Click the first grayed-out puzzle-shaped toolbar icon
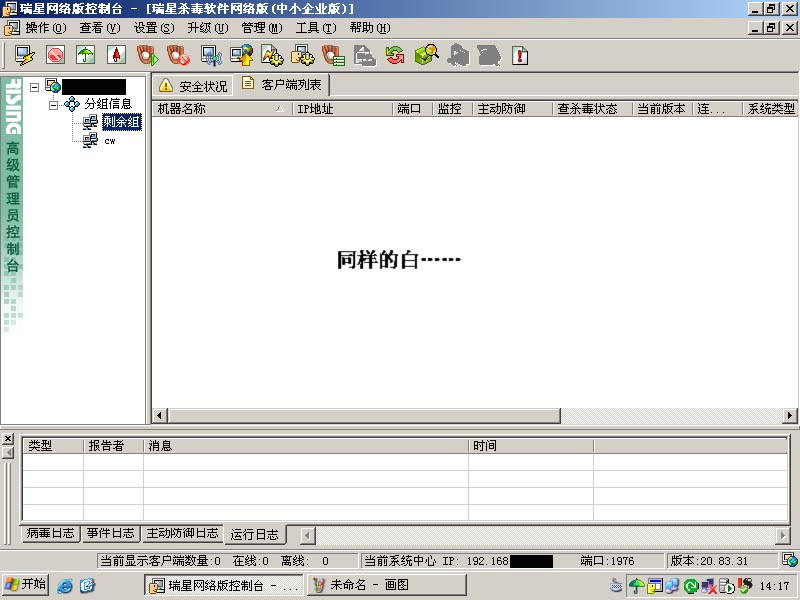The width and height of the screenshot is (800, 600). 458,55
